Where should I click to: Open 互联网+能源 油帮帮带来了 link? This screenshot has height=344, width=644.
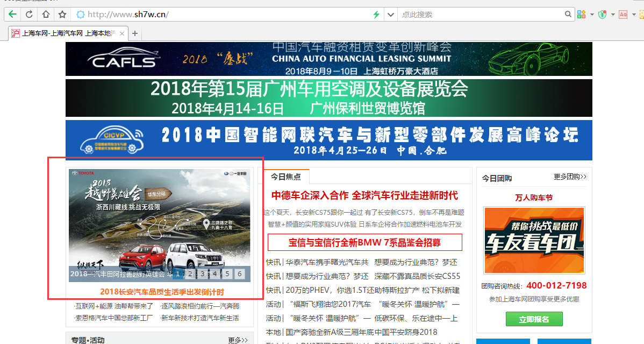pos(114,306)
